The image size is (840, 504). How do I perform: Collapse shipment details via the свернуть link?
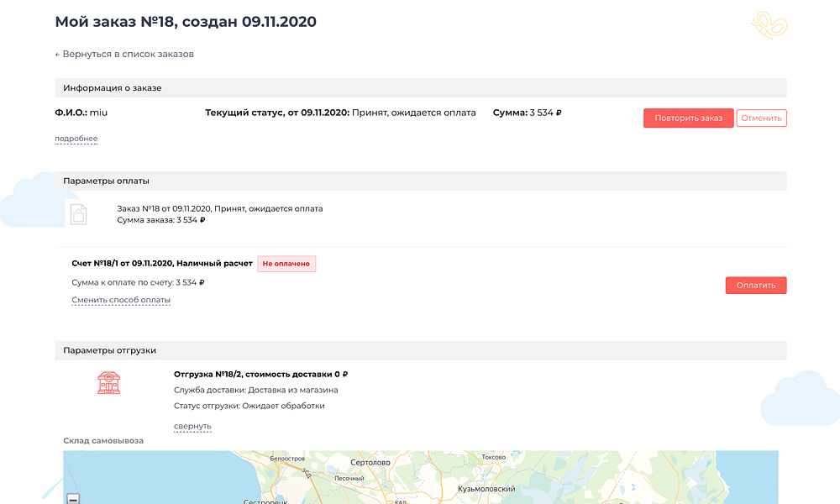click(x=194, y=426)
